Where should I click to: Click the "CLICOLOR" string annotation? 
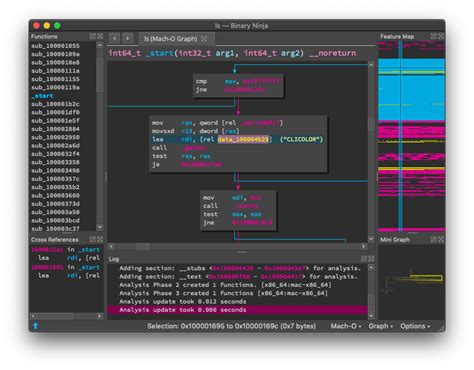click(x=301, y=139)
